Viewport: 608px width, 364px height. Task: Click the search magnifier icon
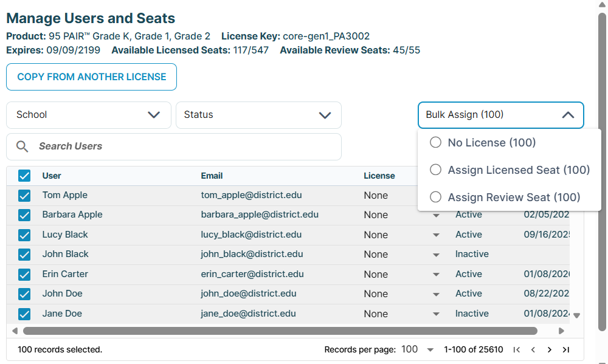(x=22, y=146)
